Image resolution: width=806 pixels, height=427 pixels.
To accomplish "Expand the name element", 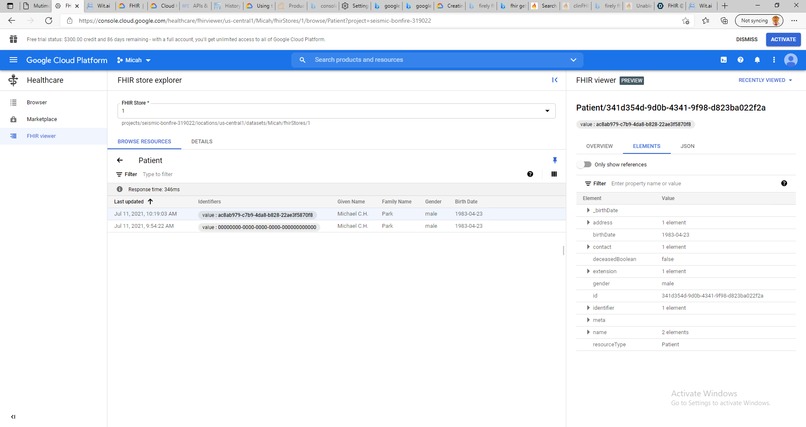I will (588, 332).
